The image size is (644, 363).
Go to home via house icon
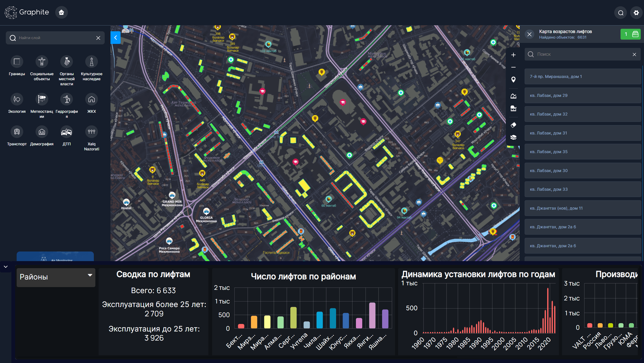coord(61,12)
